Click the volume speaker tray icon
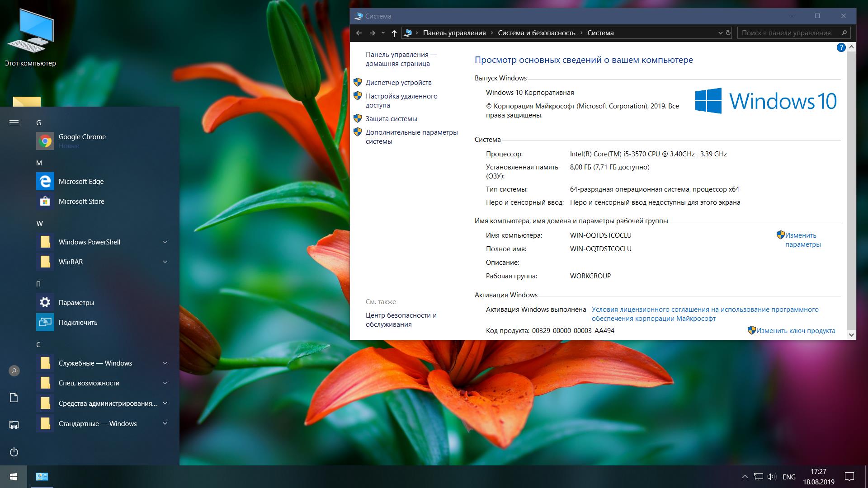868x488 pixels. coord(772,477)
